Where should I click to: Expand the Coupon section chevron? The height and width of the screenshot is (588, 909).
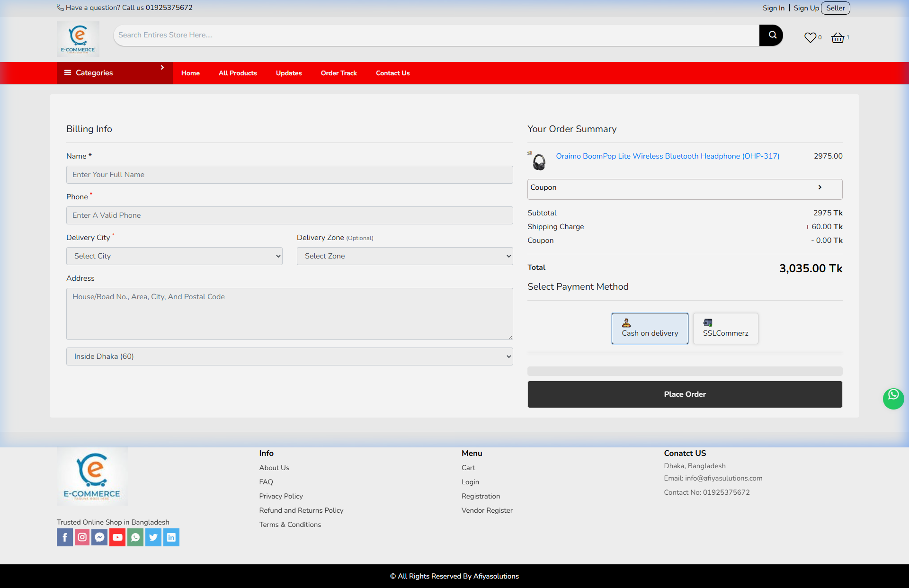pos(820,187)
